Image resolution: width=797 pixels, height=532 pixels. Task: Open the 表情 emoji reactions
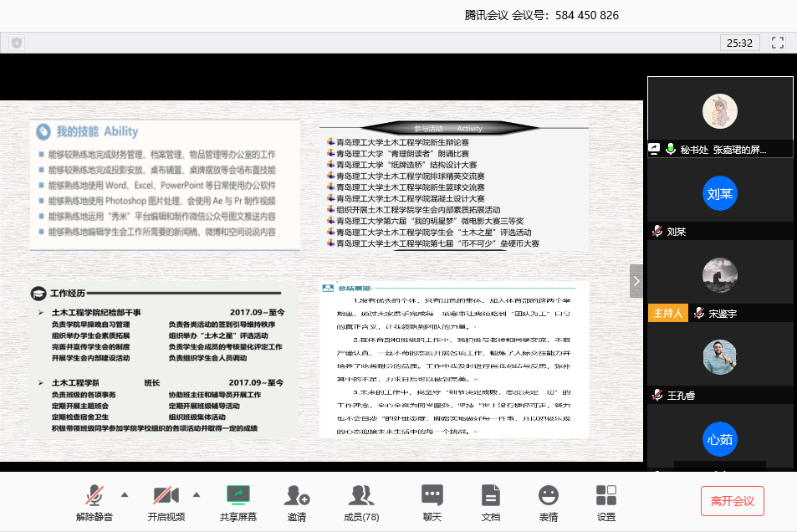tap(548, 495)
